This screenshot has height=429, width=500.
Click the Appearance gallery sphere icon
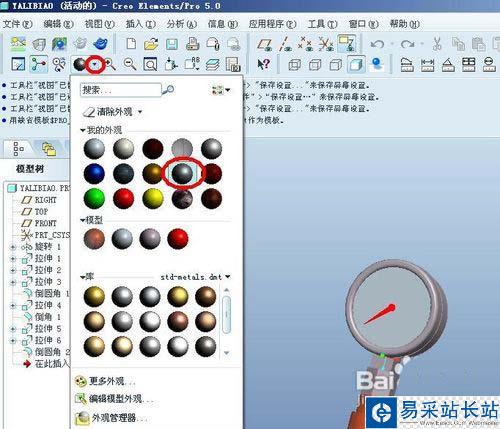[x=79, y=64]
